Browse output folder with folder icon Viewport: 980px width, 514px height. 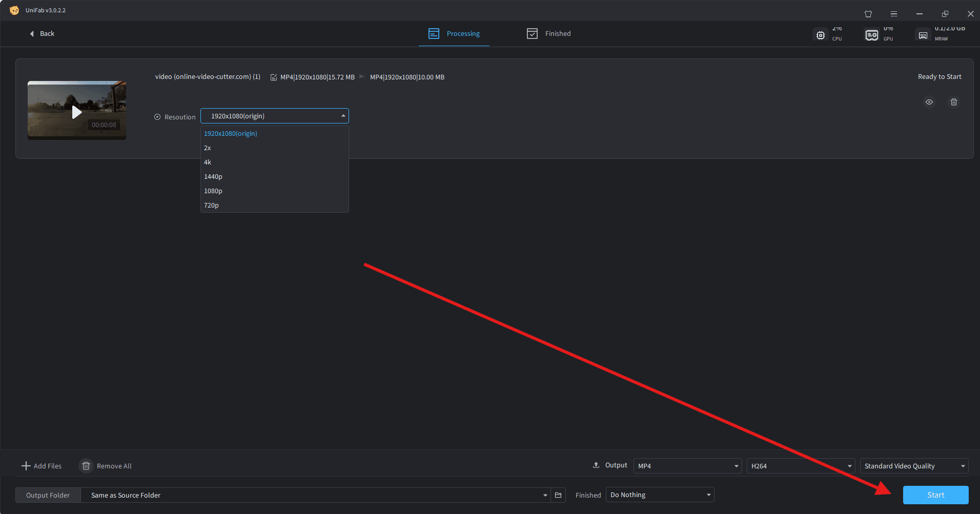pyautogui.click(x=558, y=495)
